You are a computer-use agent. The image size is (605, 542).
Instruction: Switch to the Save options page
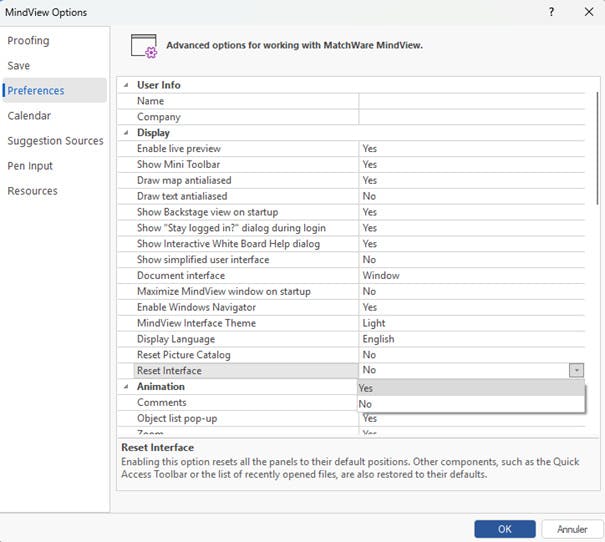[x=19, y=66]
